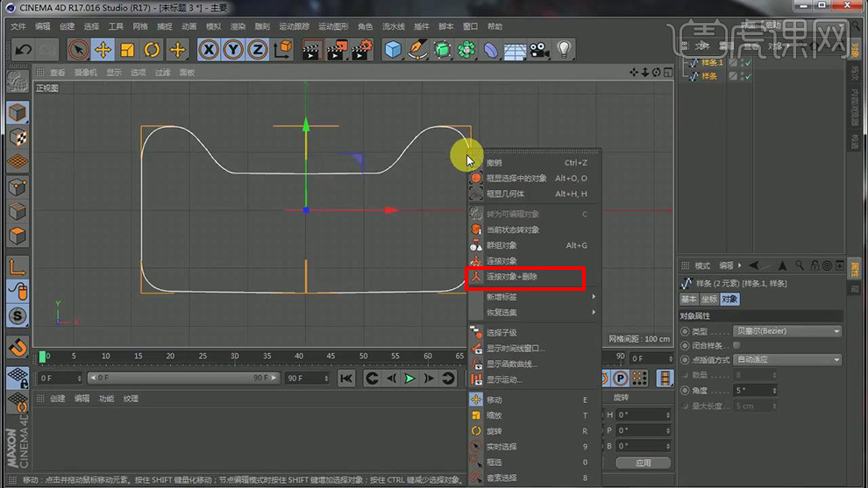Step to the next frame
This screenshot has width=868, height=488.
click(x=429, y=378)
